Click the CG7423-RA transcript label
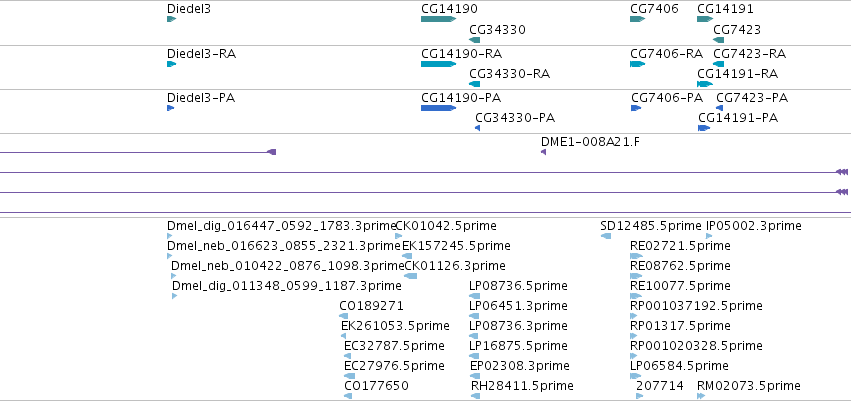The image size is (851, 401). pyautogui.click(x=749, y=54)
